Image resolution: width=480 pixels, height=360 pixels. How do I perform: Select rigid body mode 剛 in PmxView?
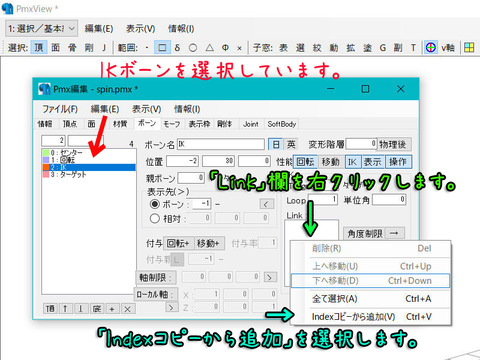click(89, 48)
